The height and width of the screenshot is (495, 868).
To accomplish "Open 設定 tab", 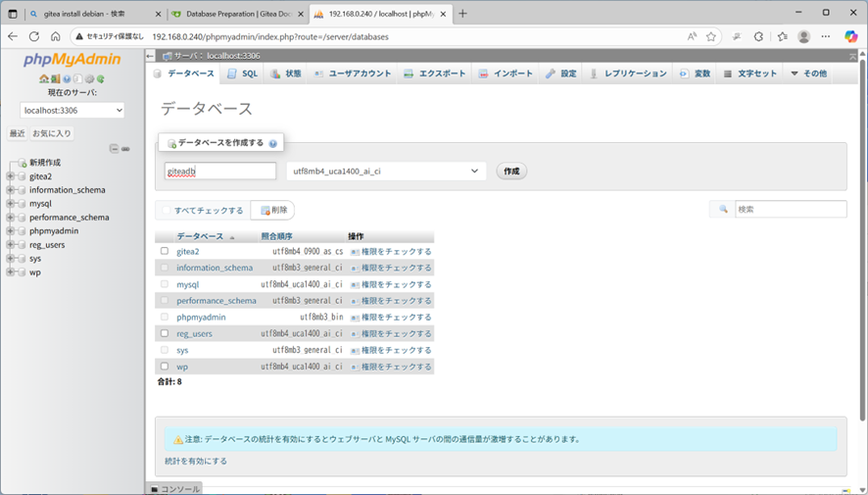I will 561,74.
